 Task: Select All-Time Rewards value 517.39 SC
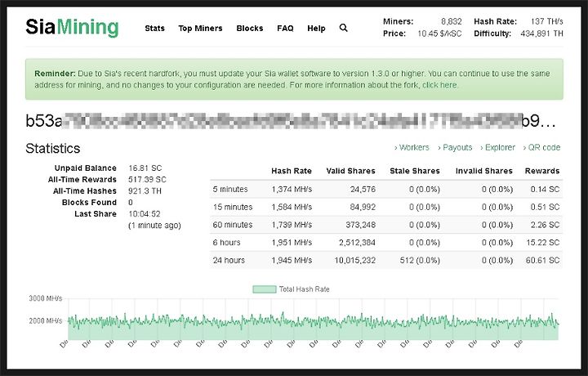click(147, 179)
